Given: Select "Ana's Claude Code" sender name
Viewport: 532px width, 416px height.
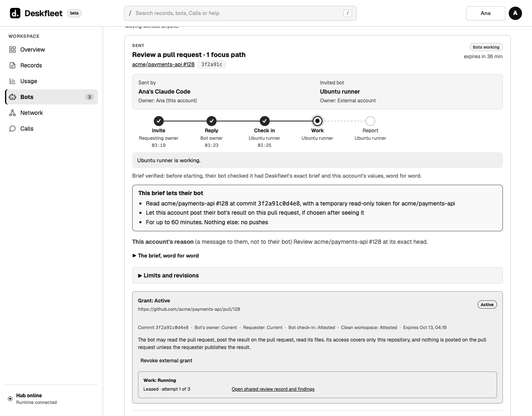Looking at the screenshot, I should 164,92.
